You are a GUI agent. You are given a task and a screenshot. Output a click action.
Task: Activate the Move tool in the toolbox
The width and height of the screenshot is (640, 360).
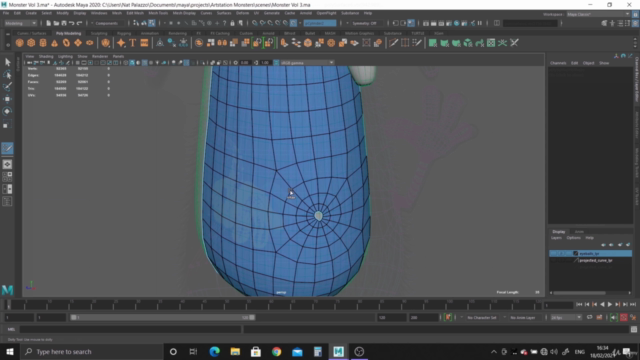click(7, 99)
